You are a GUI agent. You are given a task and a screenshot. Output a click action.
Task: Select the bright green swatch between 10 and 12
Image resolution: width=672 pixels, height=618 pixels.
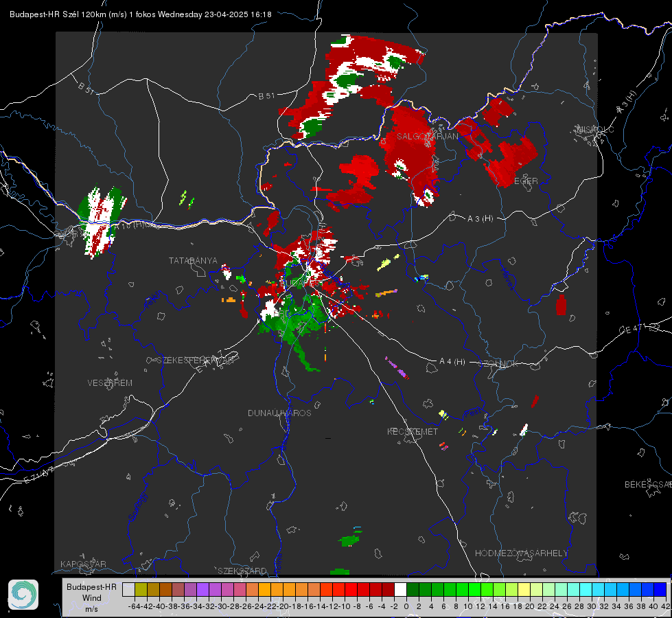(x=475, y=590)
